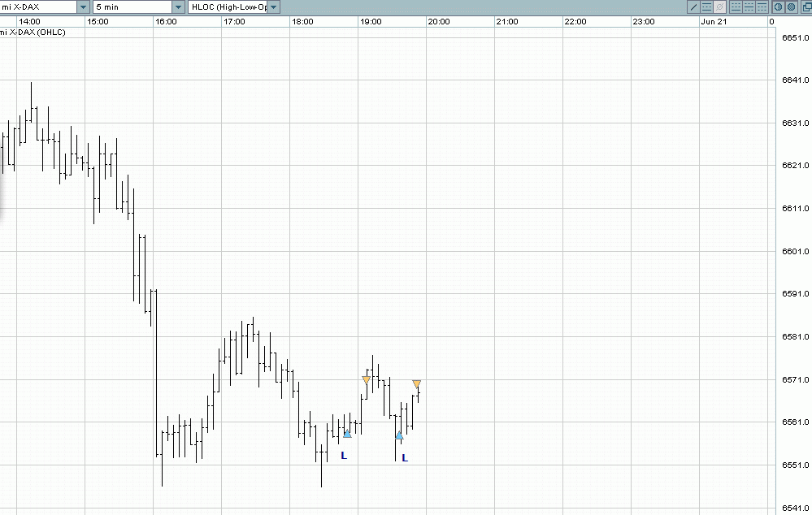Select the diagonal trend line drawing tool

point(693,6)
